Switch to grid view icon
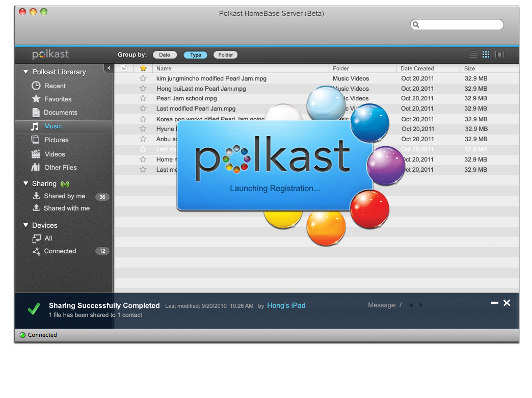 tap(486, 55)
